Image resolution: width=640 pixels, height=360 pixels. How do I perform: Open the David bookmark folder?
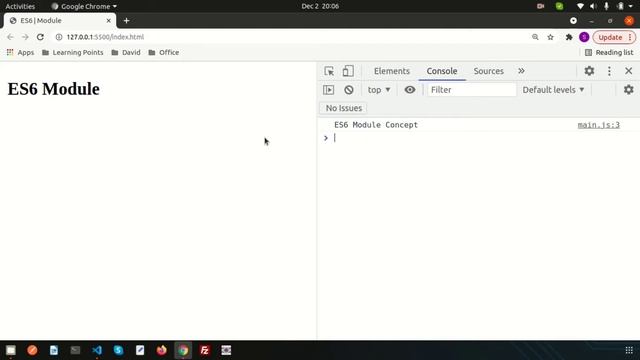click(x=126, y=53)
